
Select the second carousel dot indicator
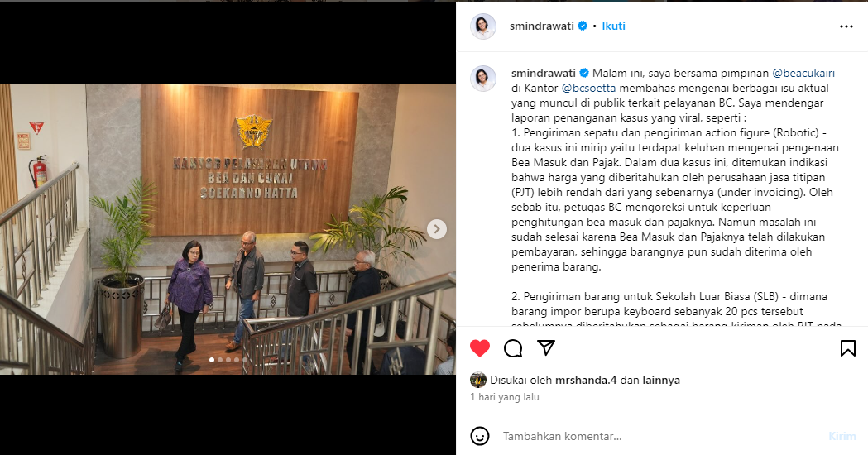click(x=220, y=360)
